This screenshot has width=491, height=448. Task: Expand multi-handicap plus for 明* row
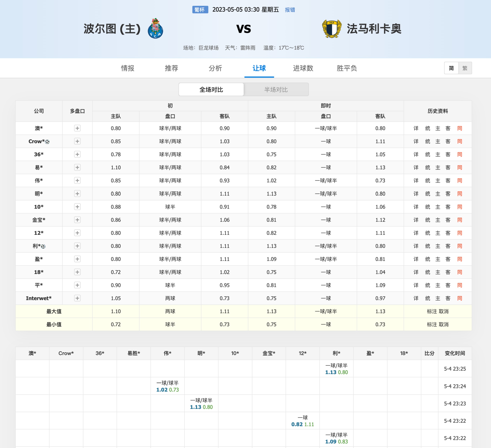(x=77, y=194)
